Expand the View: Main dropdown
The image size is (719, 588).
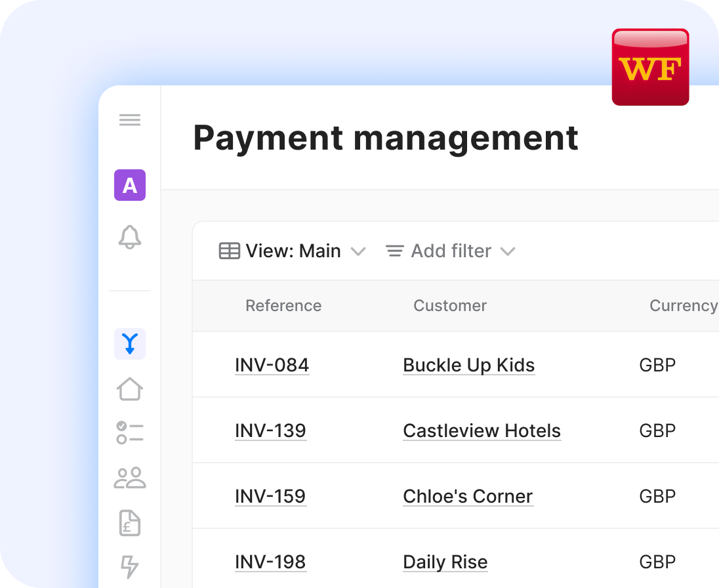coord(292,251)
